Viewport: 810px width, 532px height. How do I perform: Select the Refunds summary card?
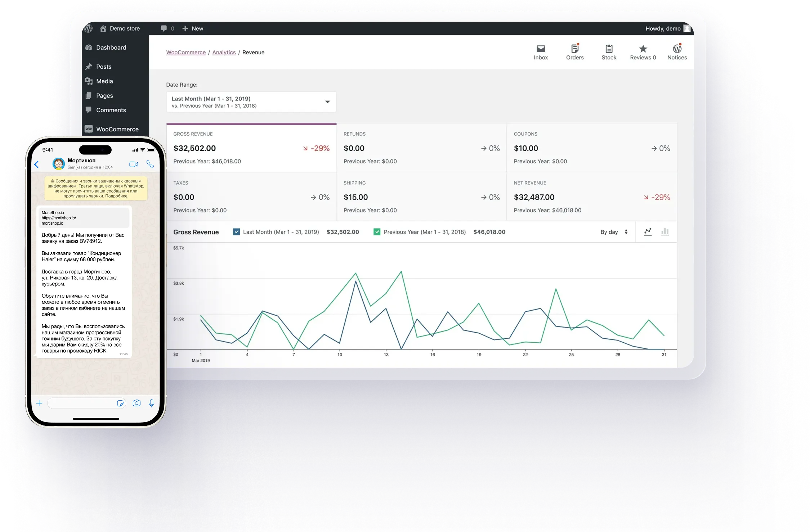[x=421, y=148]
